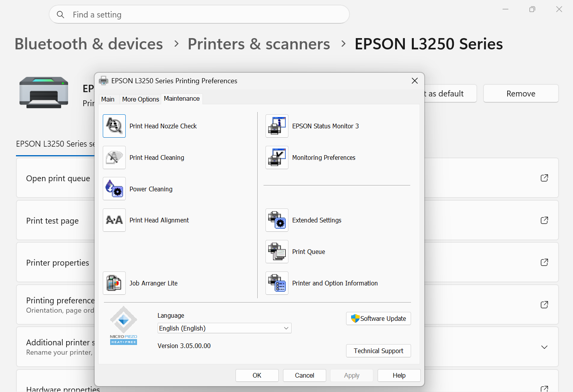
Task: Close the Printing Preferences dialog
Action: click(x=415, y=80)
